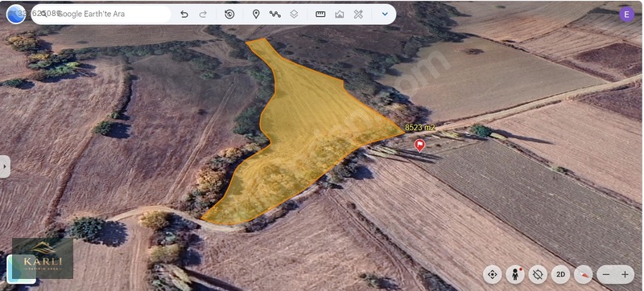
Task: Activate Street View pegman
Action: [x=515, y=275]
